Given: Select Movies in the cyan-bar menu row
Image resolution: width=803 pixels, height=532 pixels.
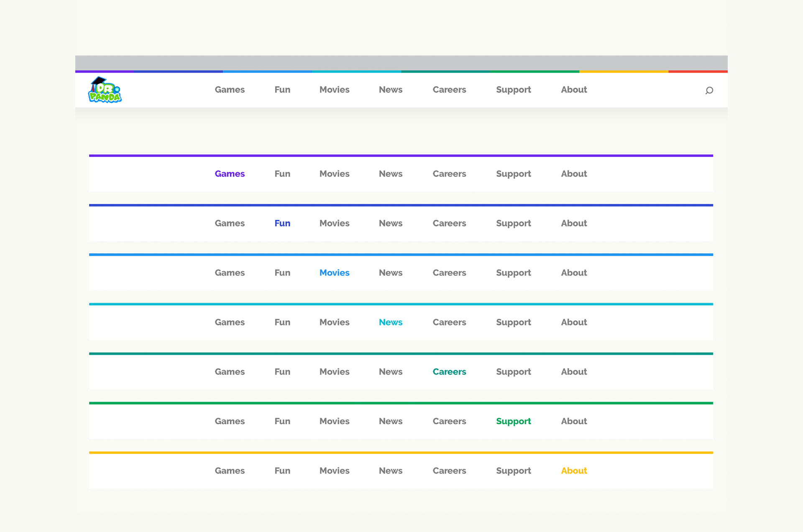Looking at the screenshot, I should pos(334,322).
